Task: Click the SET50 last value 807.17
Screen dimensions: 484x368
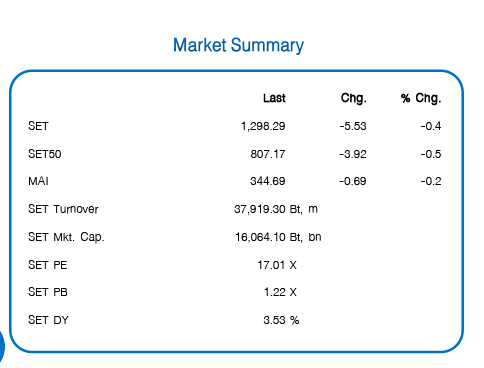Action: [268, 154]
